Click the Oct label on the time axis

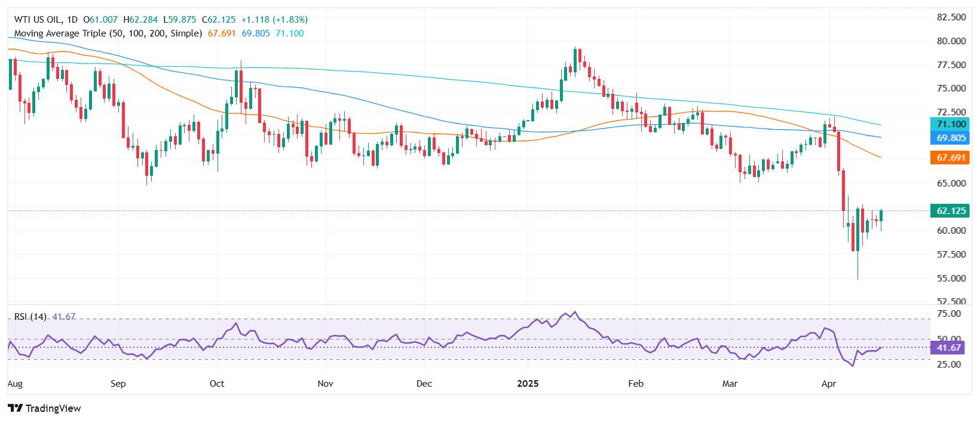point(217,383)
